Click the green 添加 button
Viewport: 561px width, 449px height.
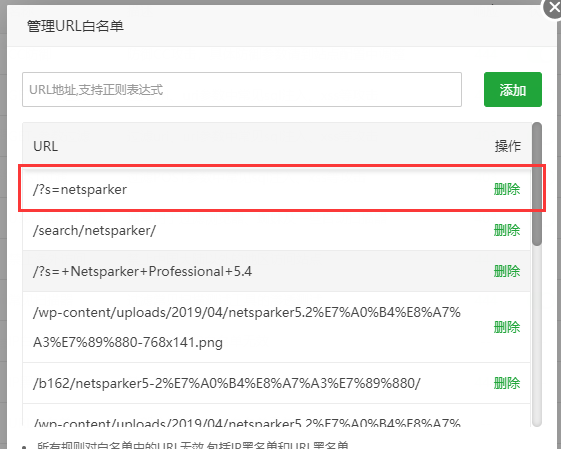point(513,89)
